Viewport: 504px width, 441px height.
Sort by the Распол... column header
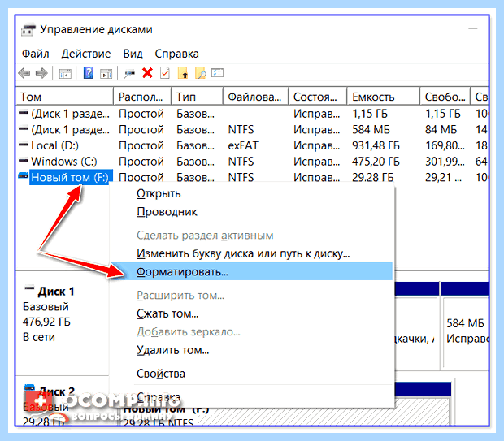coord(142,97)
